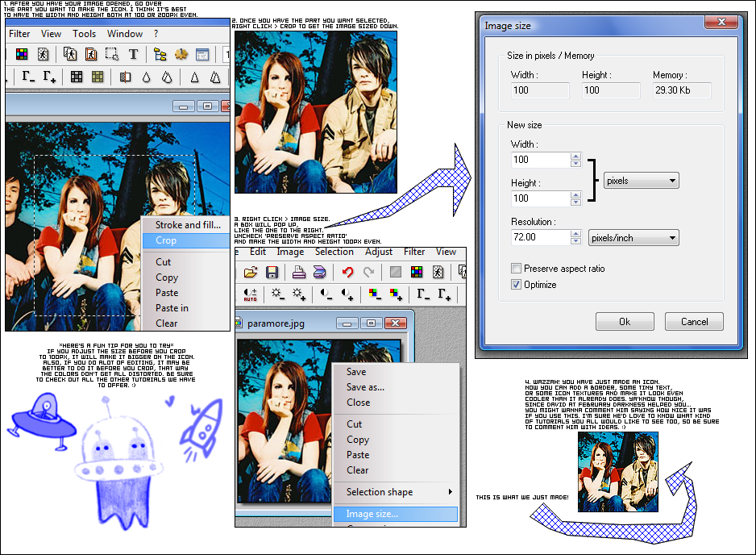Open the Adjust menu
This screenshot has width=756, height=555.
pyautogui.click(x=379, y=252)
